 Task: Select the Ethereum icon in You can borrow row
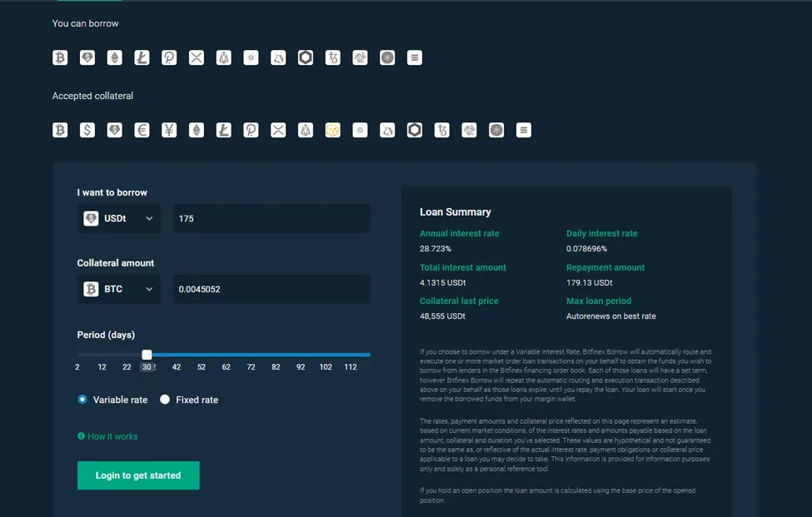[x=115, y=57]
